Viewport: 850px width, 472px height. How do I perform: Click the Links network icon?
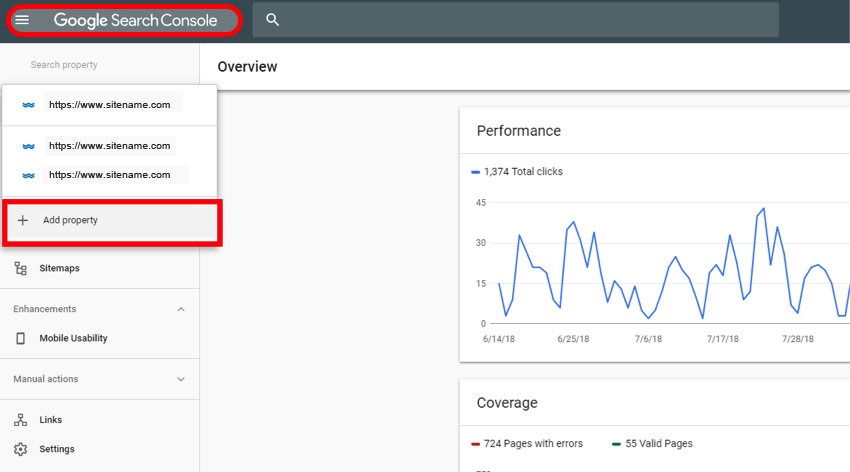[21, 420]
